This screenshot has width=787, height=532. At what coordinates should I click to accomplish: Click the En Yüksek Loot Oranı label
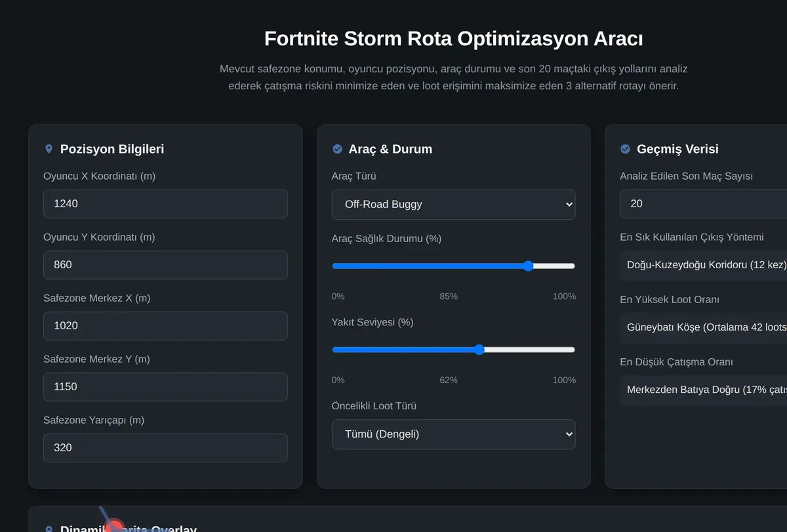pyautogui.click(x=670, y=300)
